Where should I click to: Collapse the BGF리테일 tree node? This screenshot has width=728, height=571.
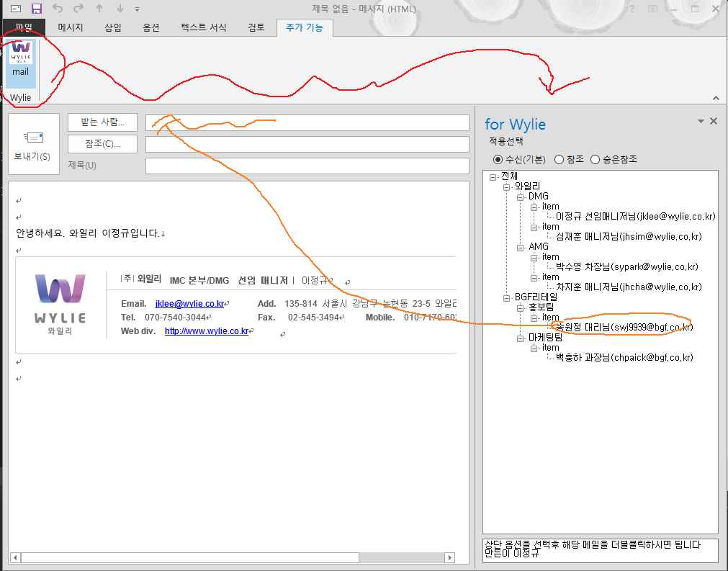[506, 297]
